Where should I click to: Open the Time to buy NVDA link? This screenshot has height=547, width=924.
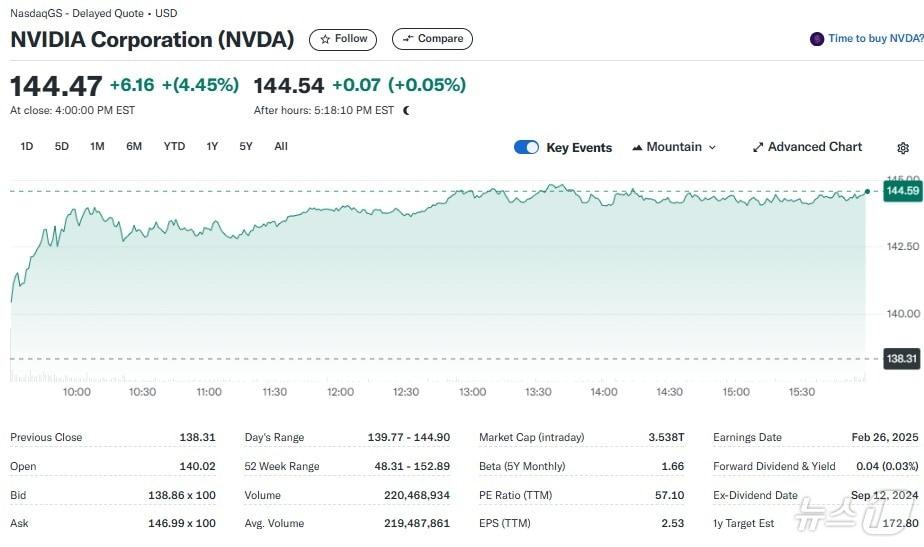[875, 39]
